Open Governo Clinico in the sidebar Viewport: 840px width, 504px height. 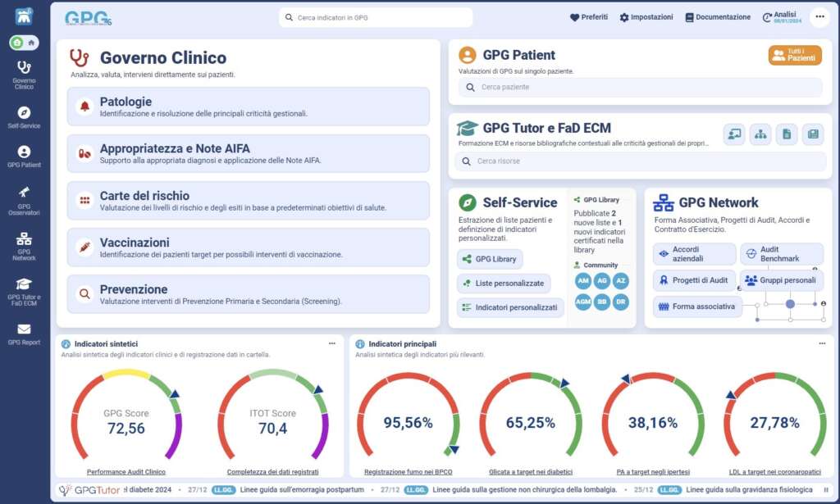click(24, 74)
